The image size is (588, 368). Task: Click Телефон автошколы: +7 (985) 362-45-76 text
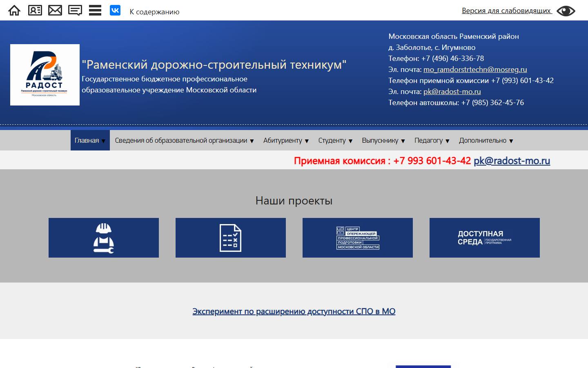(456, 103)
